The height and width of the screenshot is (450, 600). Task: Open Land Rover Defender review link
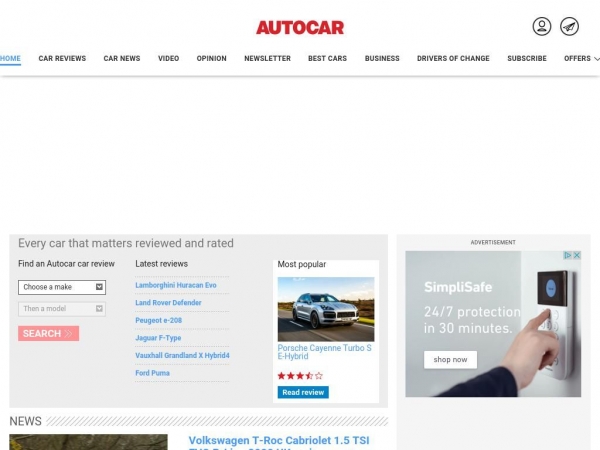[168, 303]
